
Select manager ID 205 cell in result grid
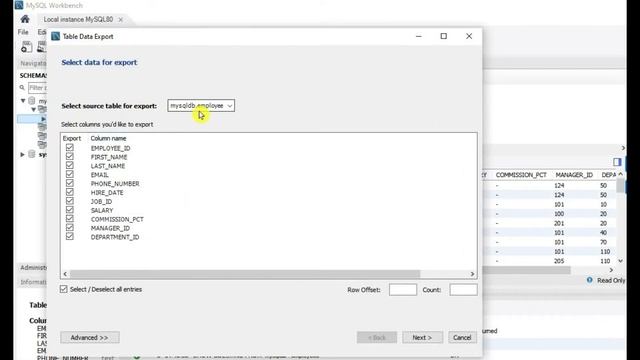click(559, 261)
